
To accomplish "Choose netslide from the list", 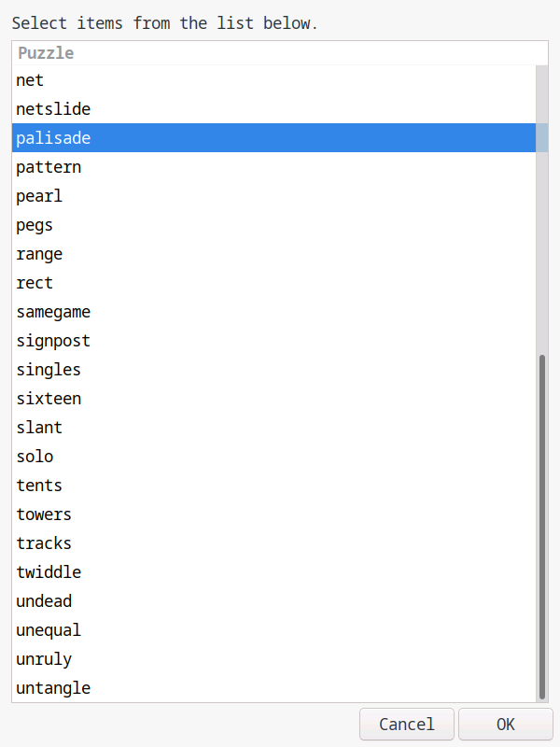I will [53, 109].
